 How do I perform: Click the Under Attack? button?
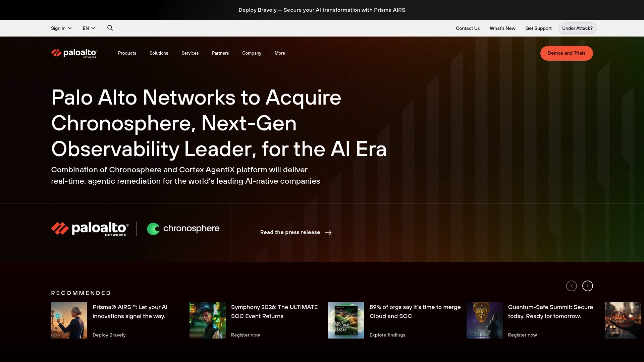pos(577,28)
